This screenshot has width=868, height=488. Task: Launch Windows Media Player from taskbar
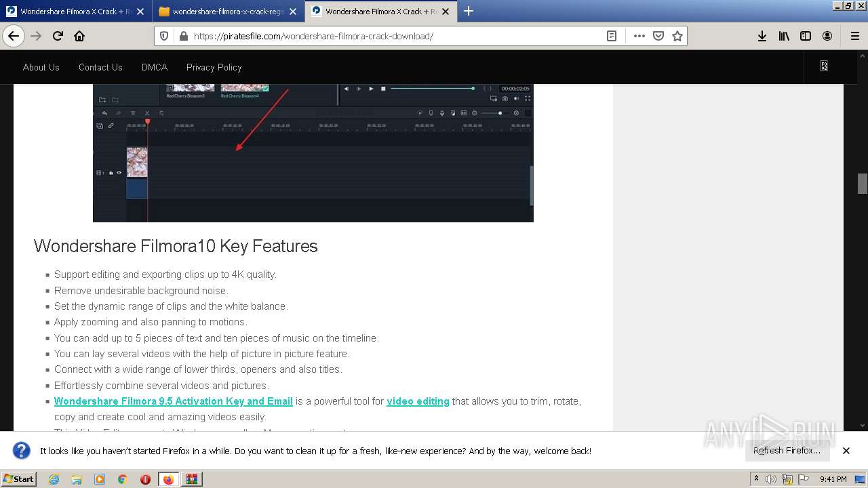100,479
